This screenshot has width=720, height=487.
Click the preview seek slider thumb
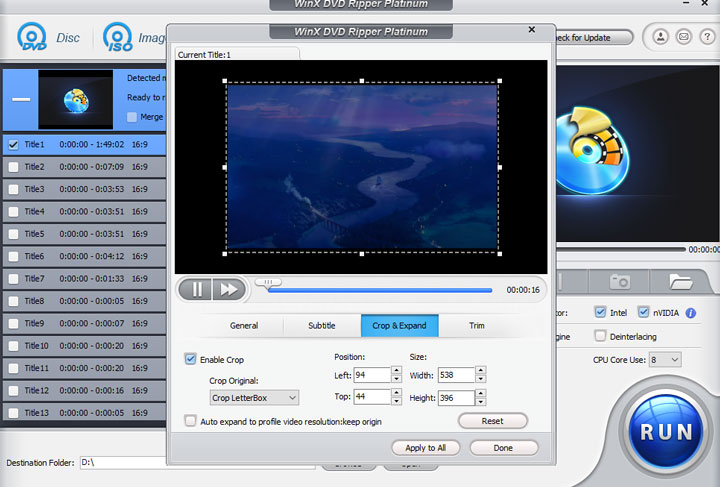point(269,282)
